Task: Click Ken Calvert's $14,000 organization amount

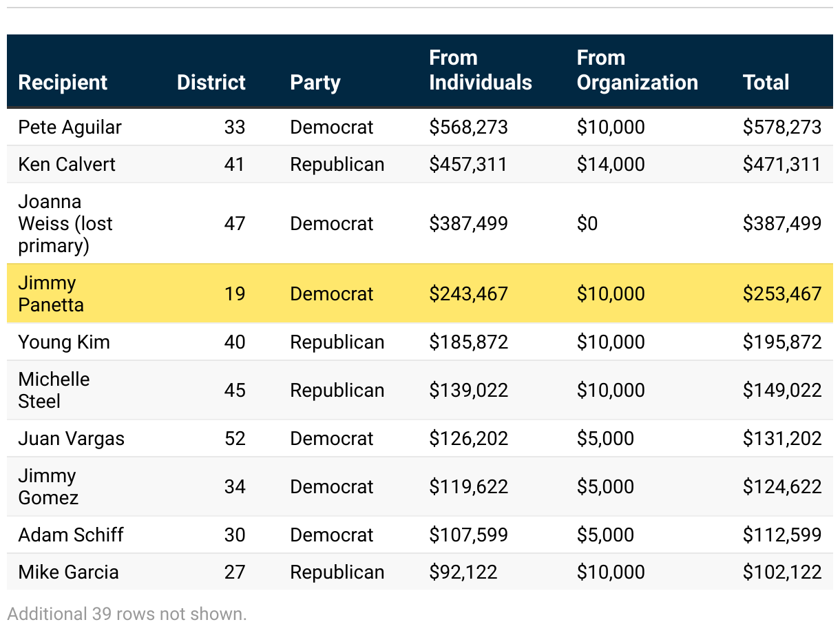Action: (611, 165)
